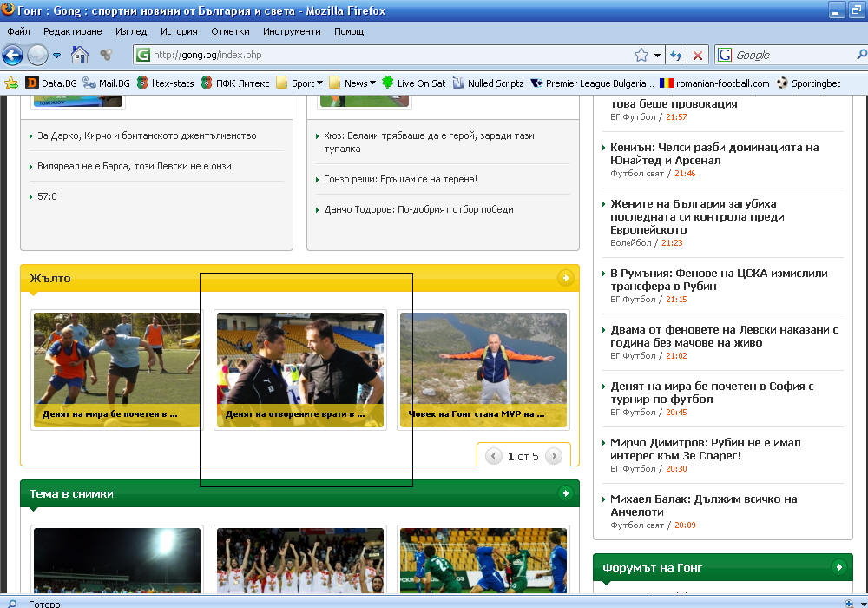Click the toolbar icon beside Home
The height and width of the screenshot is (608, 868).
(106, 54)
